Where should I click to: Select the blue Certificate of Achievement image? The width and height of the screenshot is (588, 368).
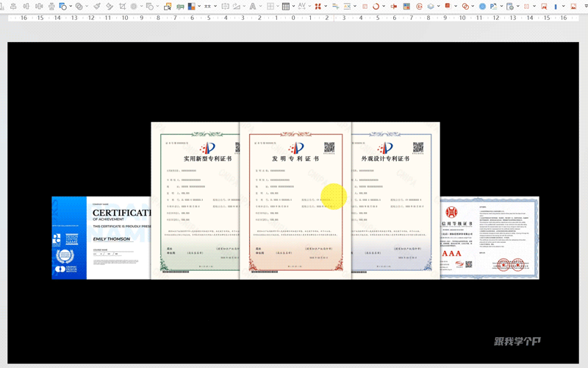[101, 238]
